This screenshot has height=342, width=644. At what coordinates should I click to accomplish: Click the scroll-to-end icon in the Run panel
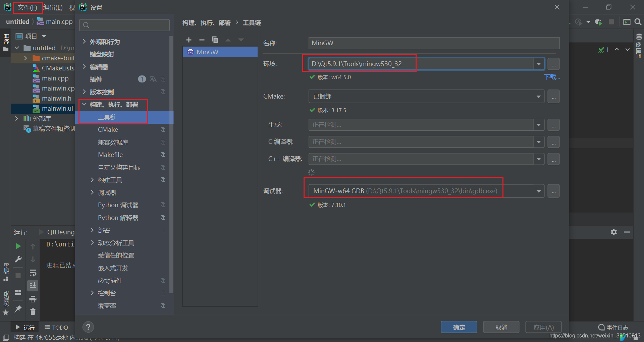[33, 286]
